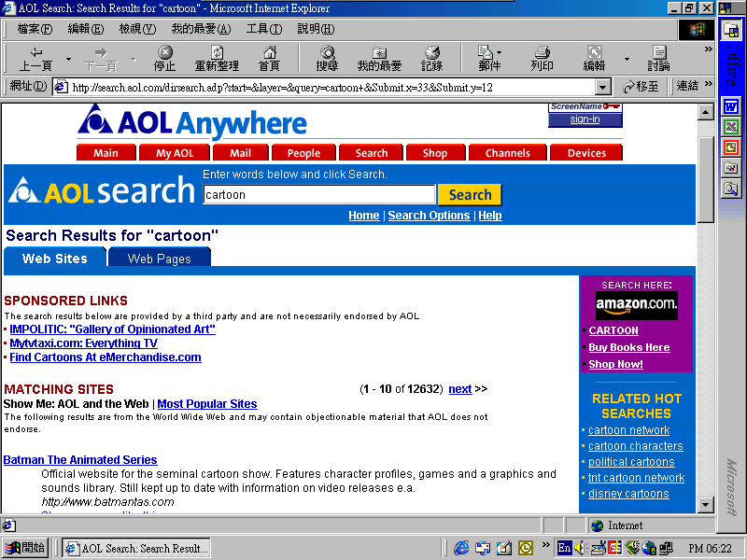Click the vertical scrollbar up arrow

click(x=706, y=112)
